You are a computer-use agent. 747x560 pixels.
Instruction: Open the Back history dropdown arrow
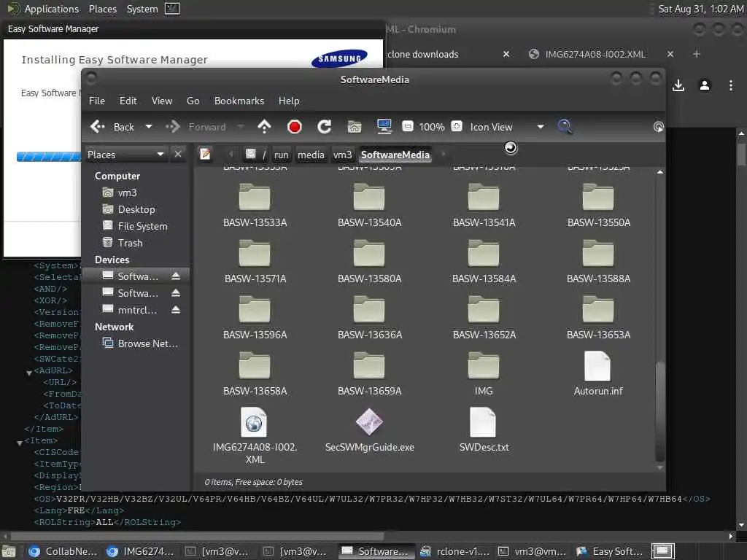[x=149, y=127]
